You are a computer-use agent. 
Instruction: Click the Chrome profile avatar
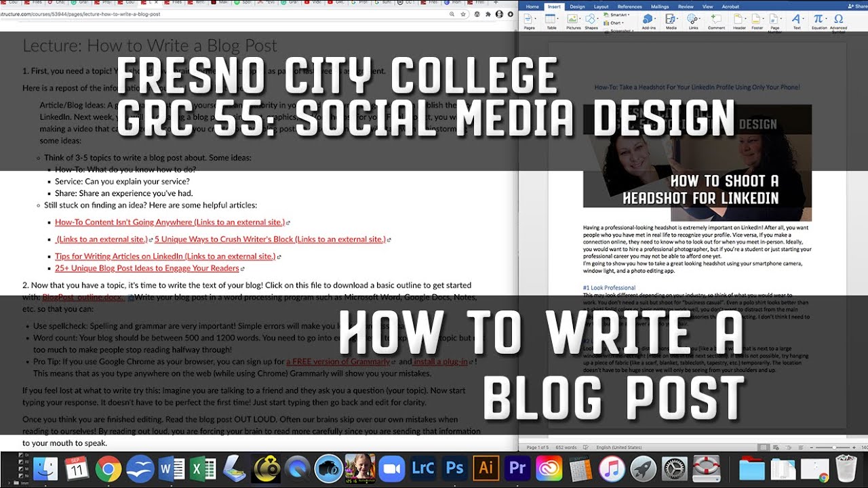coord(500,14)
